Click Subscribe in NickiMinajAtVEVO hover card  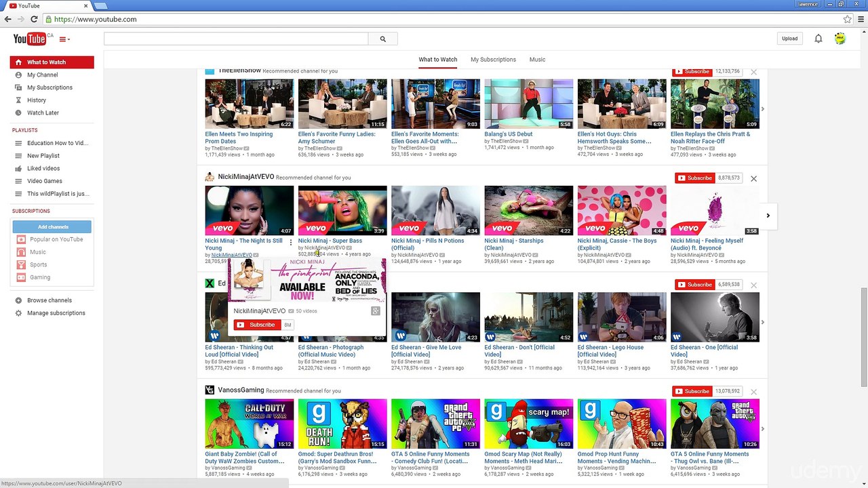click(257, 325)
